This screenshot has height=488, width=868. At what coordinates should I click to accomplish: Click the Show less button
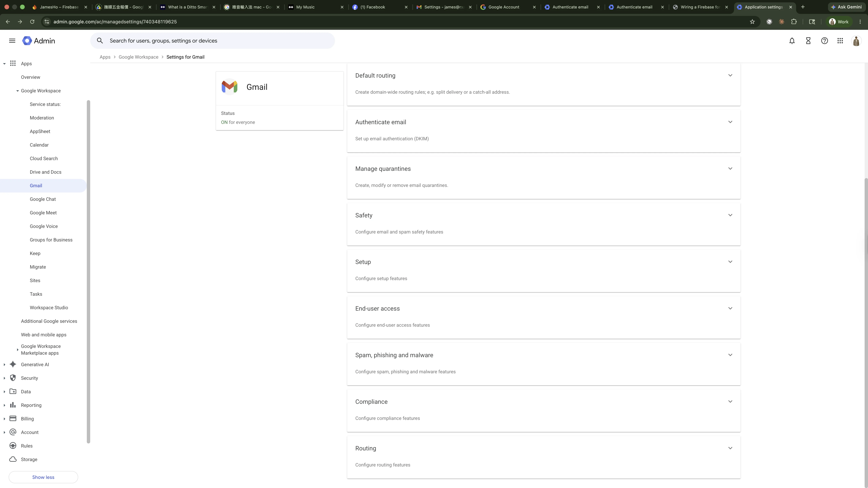tap(43, 477)
